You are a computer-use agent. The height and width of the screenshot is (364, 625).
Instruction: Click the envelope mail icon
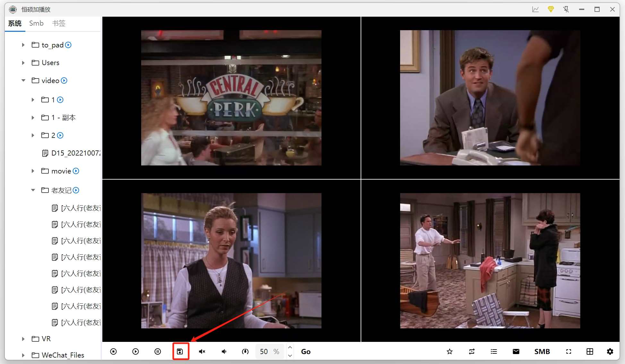point(516,351)
